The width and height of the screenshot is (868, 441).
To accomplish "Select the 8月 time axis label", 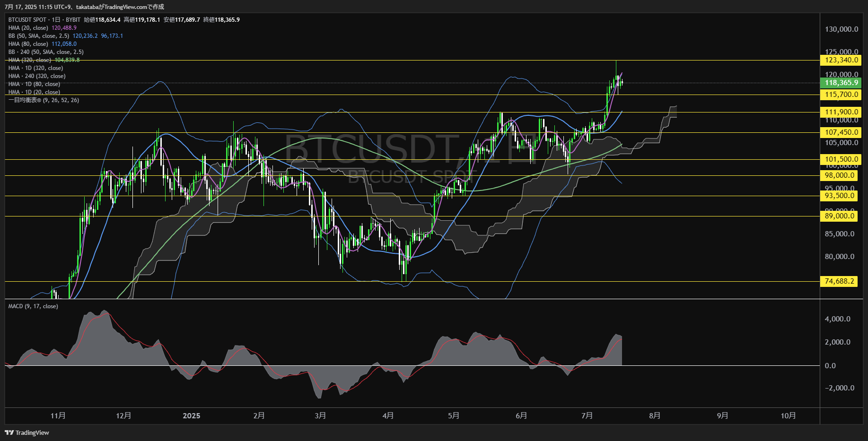I will pos(655,415).
